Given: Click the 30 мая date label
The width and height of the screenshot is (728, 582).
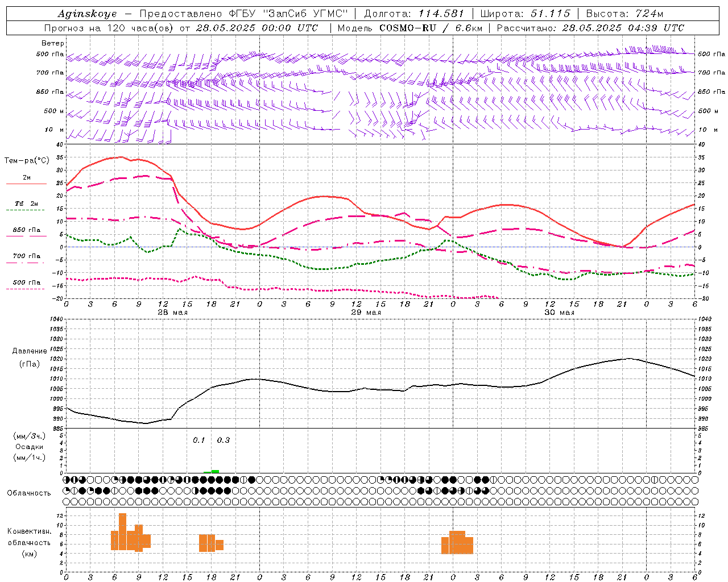Looking at the screenshot, I should (x=559, y=313).
